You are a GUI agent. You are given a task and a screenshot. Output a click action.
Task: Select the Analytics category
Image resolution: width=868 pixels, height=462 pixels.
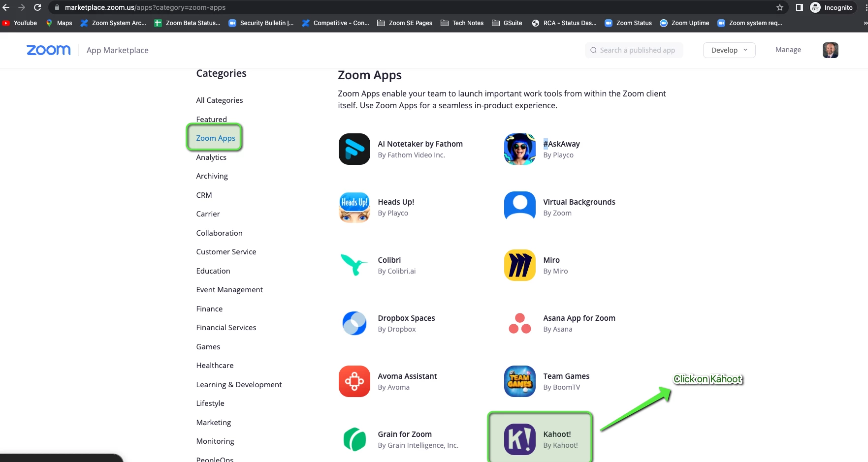(211, 157)
